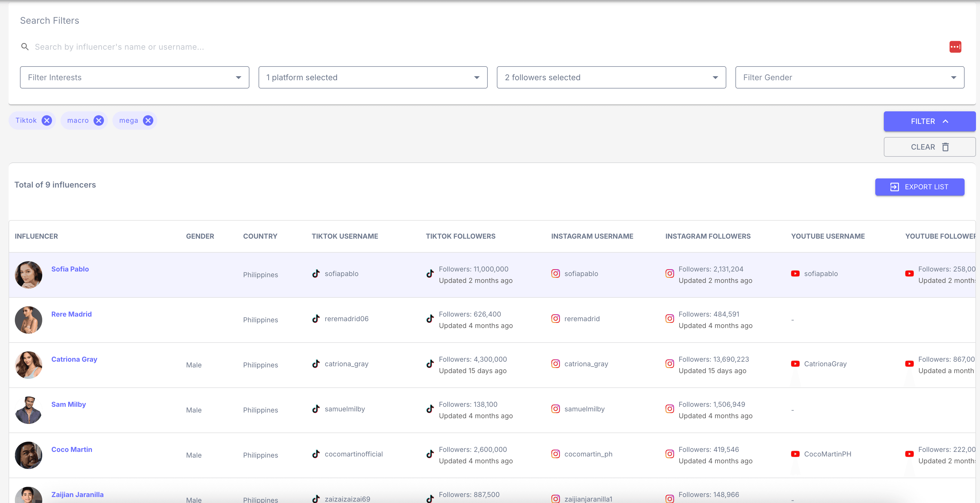Image resolution: width=980 pixels, height=503 pixels.
Task: Remove the Tiktok filter chip
Action: (47, 121)
